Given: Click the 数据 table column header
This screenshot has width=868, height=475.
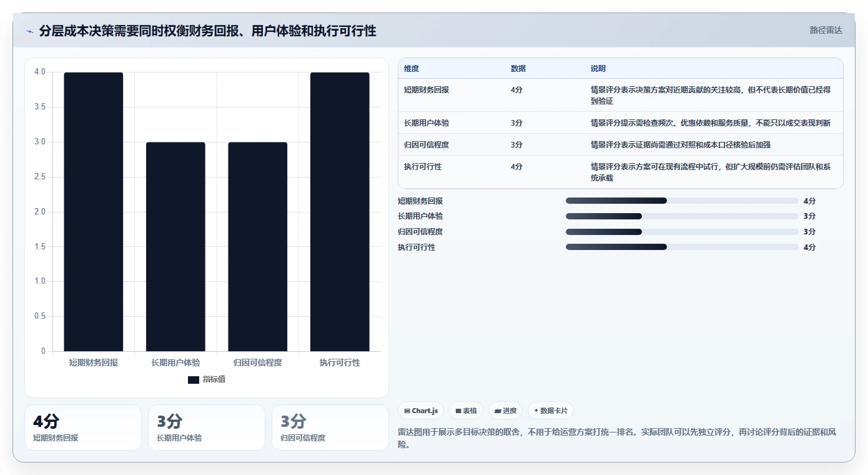Looking at the screenshot, I should coord(518,69).
